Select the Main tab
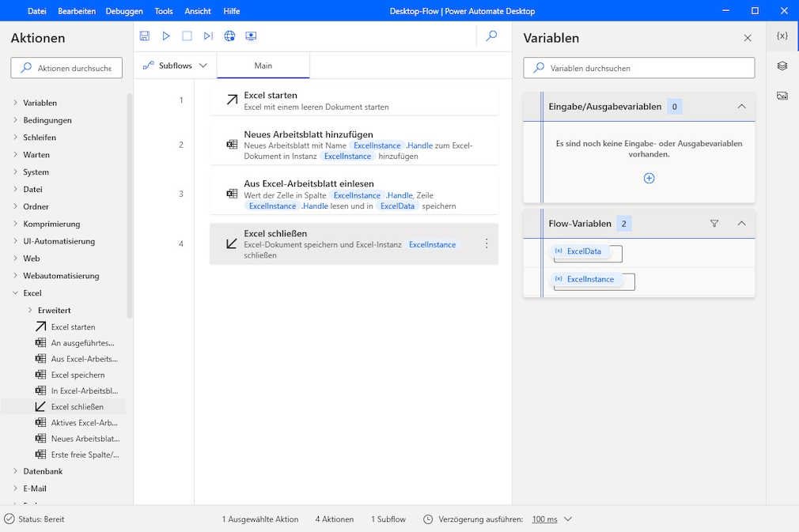This screenshot has width=799, height=532. coord(263,66)
